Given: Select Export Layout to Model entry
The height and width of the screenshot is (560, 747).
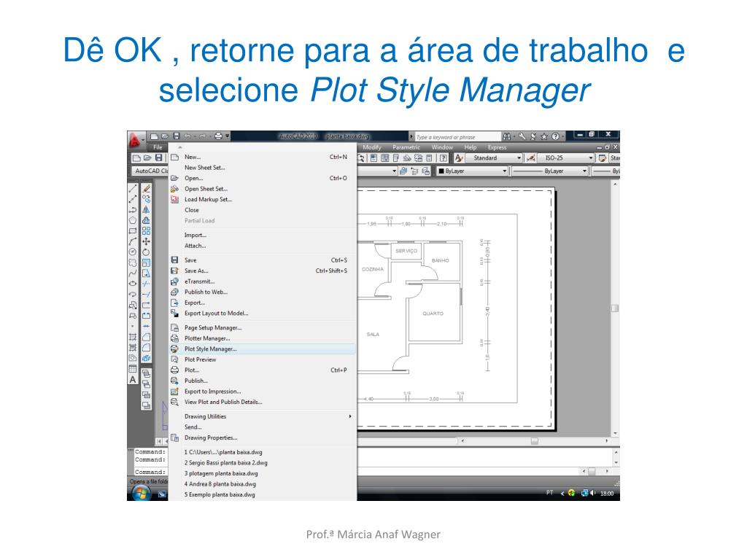Looking at the screenshot, I should coord(263,314).
